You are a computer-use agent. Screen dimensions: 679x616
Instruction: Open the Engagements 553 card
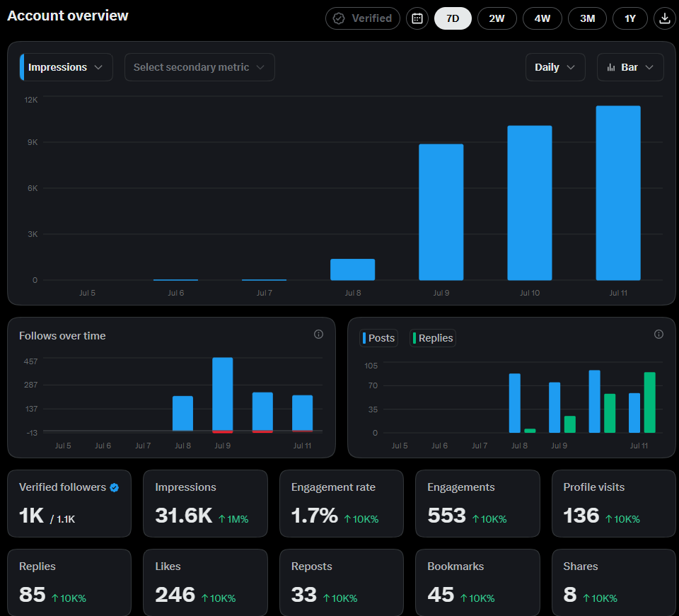tap(477, 504)
